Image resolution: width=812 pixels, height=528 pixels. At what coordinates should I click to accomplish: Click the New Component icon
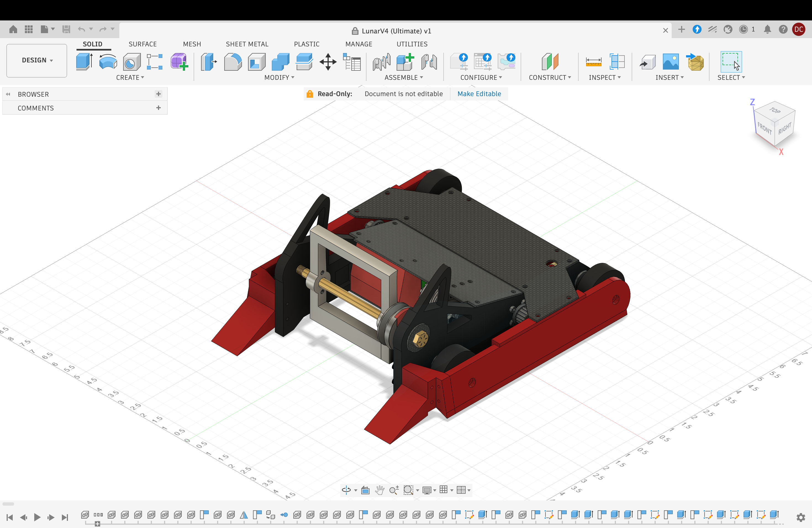pos(405,62)
